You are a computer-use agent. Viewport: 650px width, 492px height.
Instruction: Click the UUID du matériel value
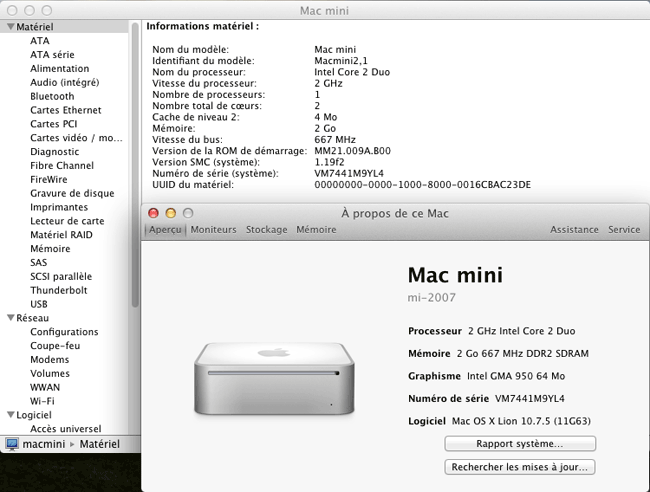click(422, 184)
